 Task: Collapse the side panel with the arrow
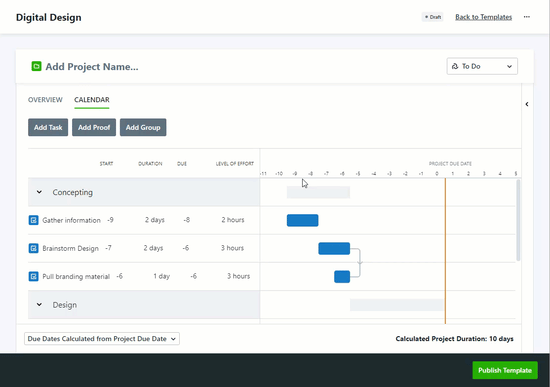tap(527, 104)
